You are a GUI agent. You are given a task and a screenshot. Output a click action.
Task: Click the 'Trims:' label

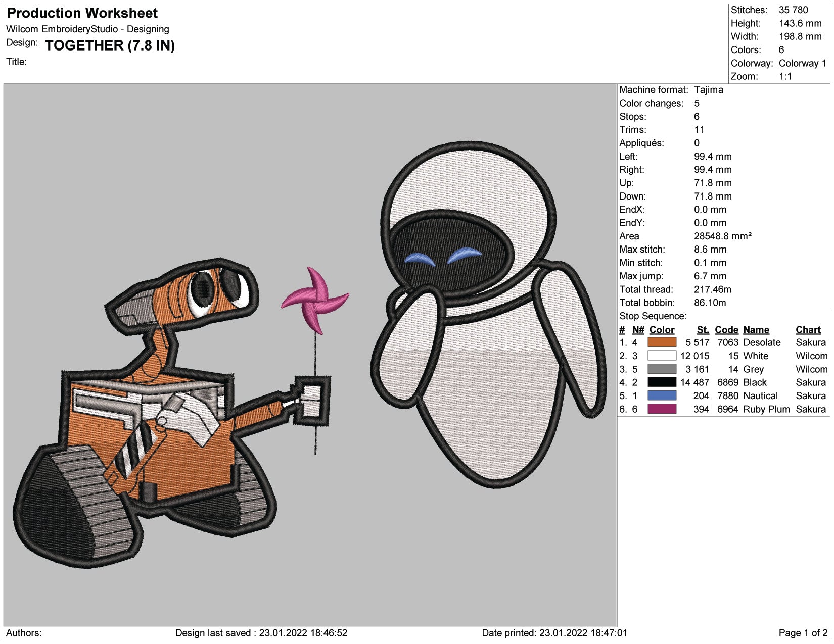pyautogui.click(x=632, y=130)
